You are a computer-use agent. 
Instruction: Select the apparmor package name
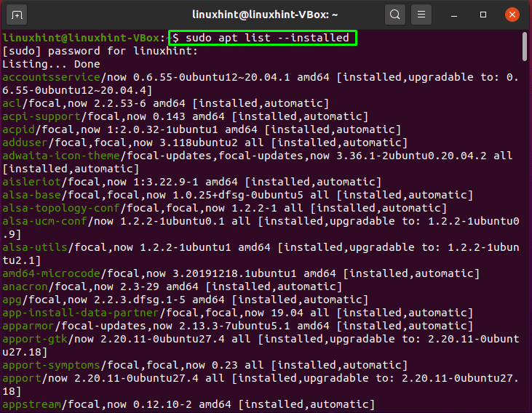[x=28, y=326]
